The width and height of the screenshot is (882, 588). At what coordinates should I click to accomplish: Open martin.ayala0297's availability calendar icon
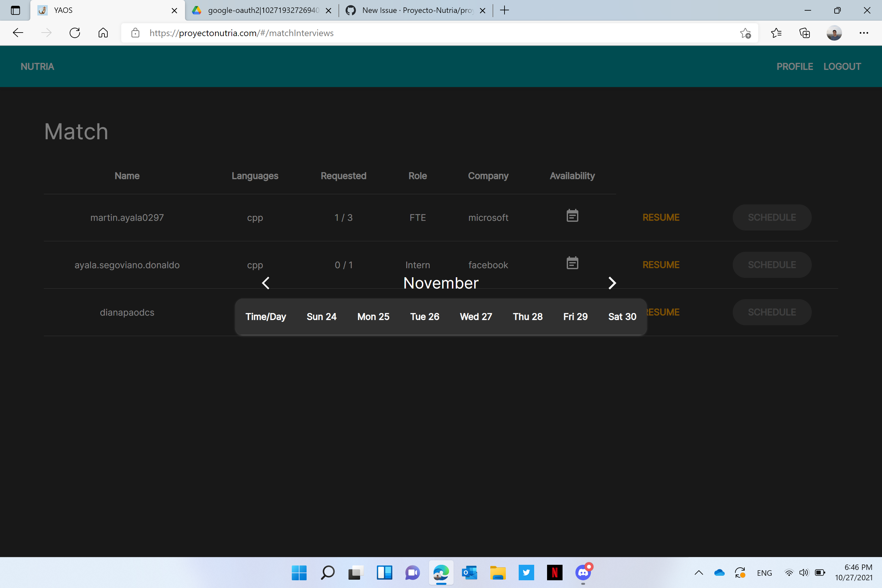[572, 216]
